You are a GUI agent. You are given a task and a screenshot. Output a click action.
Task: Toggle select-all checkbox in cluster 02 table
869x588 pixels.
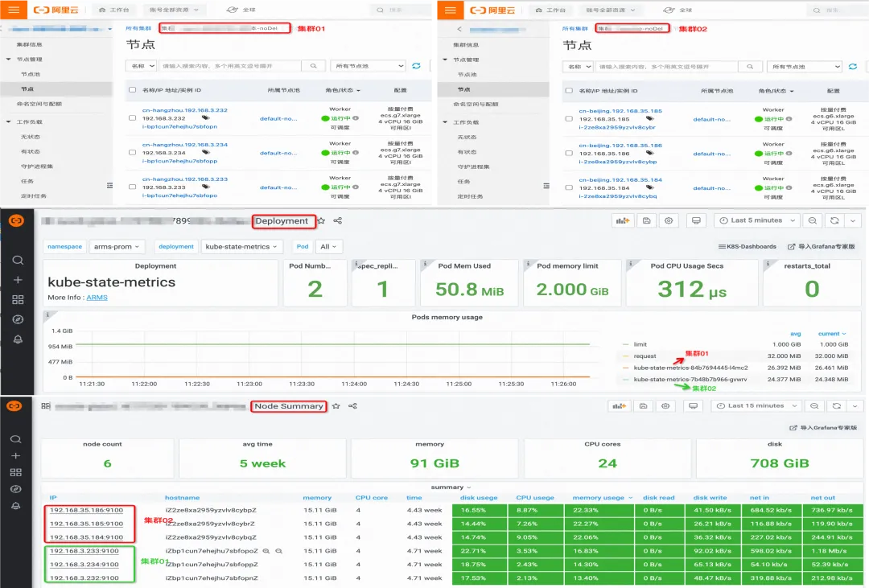click(x=569, y=90)
